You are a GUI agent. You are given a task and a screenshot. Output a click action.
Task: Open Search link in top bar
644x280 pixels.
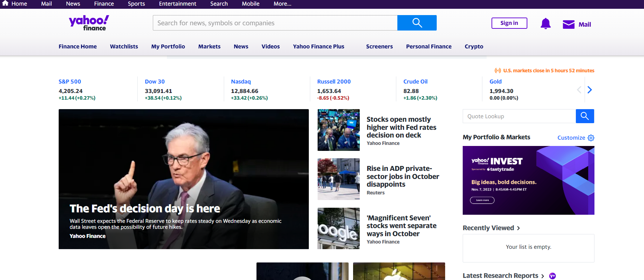pyautogui.click(x=219, y=4)
